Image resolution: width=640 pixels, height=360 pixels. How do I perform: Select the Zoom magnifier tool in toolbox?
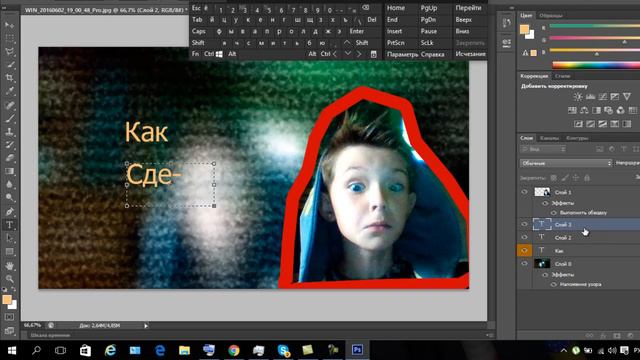coord(9,279)
